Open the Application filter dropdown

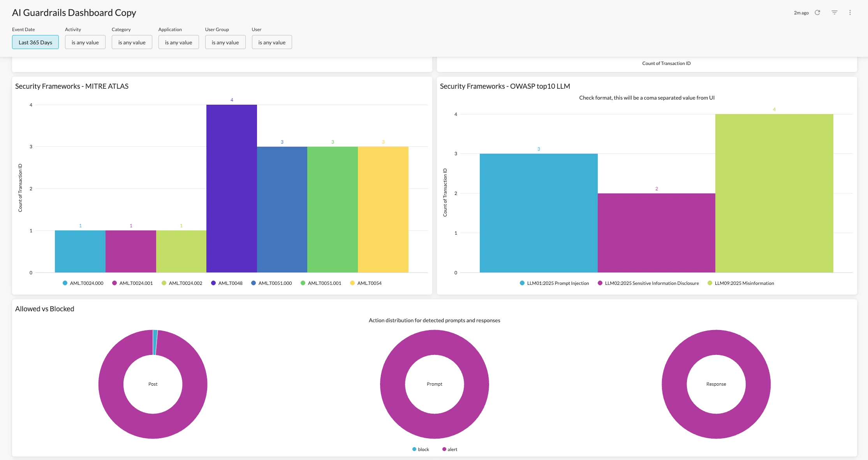(x=178, y=42)
